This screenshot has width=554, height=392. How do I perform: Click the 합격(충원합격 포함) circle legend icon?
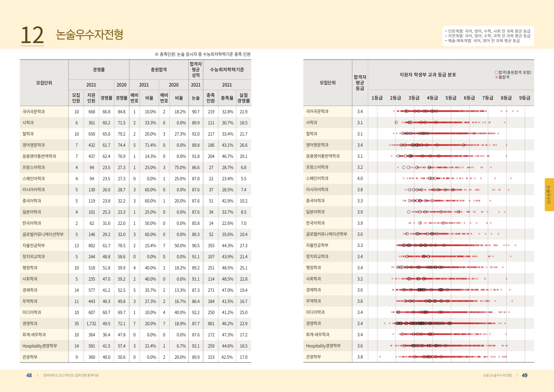tap(496, 72)
